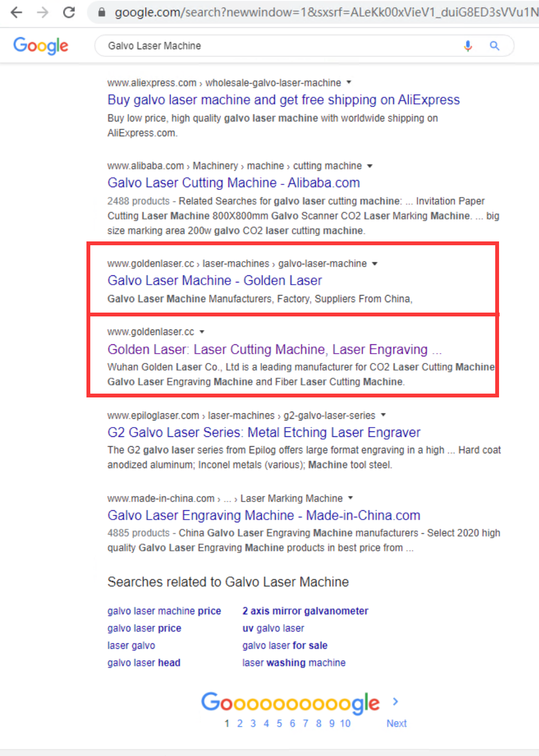Click the padlock site info icon
The height and width of the screenshot is (756, 539).
101,12
